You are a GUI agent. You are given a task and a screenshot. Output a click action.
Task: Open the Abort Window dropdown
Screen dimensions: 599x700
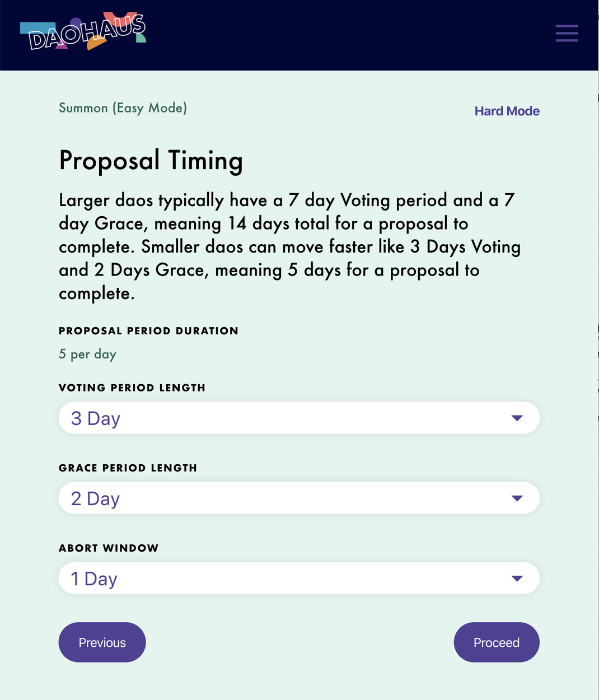(x=299, y=578)
